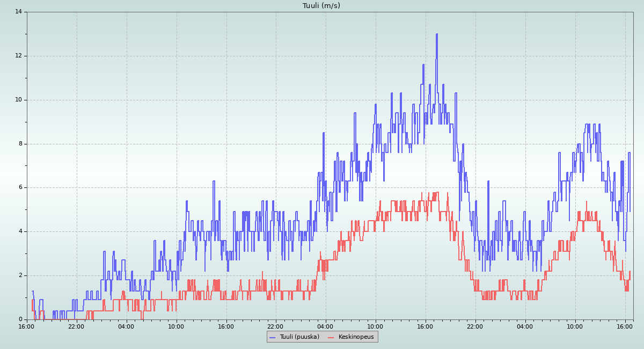Click the first 04:00 x-axis label

point(126,326)
